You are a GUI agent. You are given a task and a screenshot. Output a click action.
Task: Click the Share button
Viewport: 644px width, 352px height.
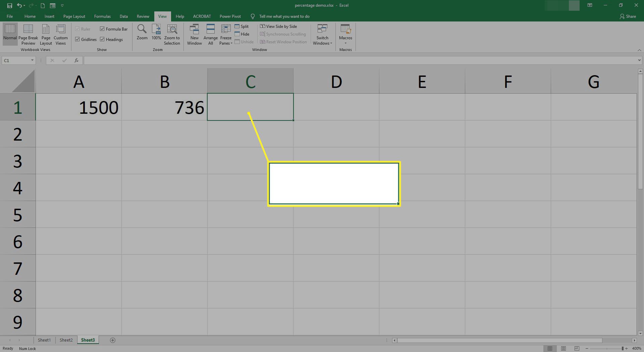tap(628, 16)
